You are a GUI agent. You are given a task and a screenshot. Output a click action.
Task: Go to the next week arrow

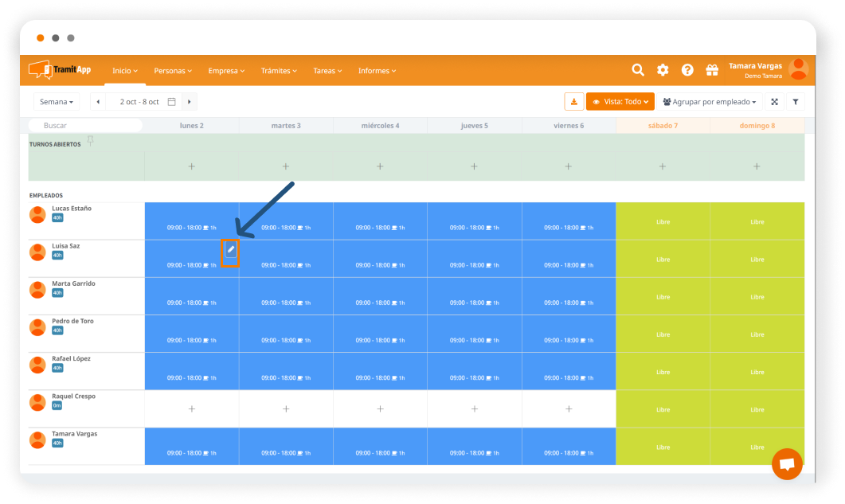(189, 102)
